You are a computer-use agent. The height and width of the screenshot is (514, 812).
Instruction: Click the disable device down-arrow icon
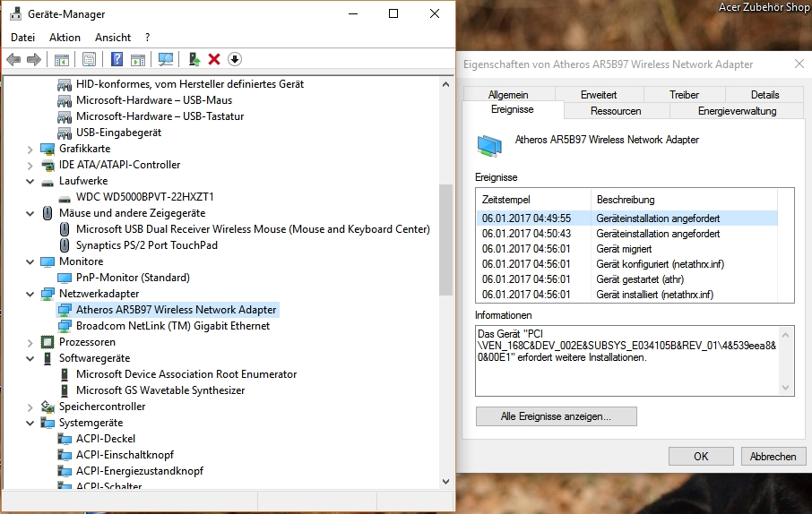click(x=235, y=59)
